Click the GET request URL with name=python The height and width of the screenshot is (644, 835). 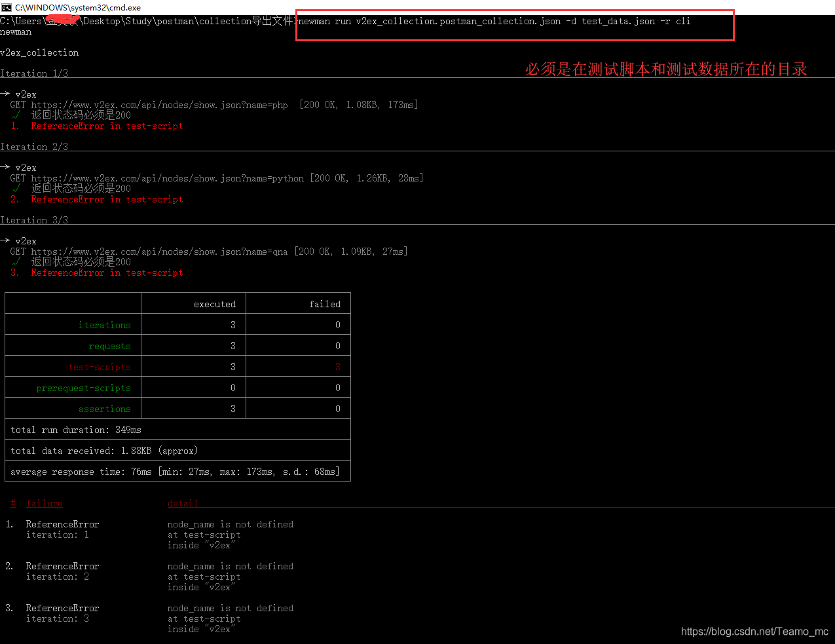click(x=167, y=178)
